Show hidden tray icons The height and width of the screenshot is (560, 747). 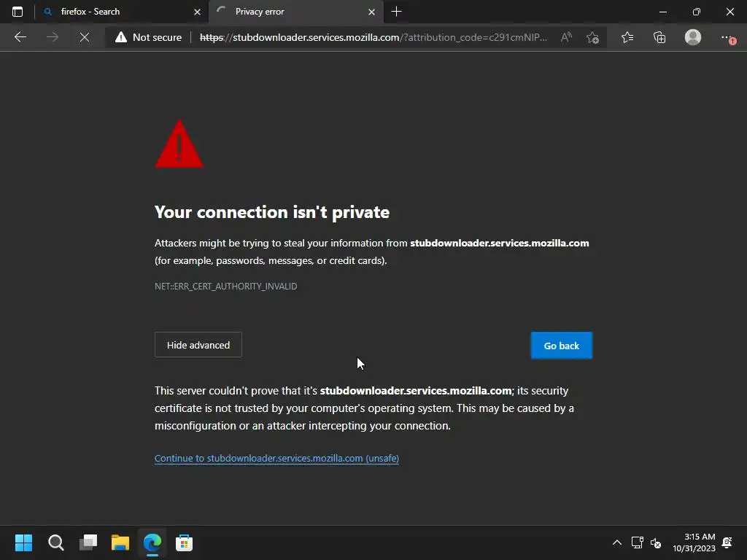click(617, 542)
